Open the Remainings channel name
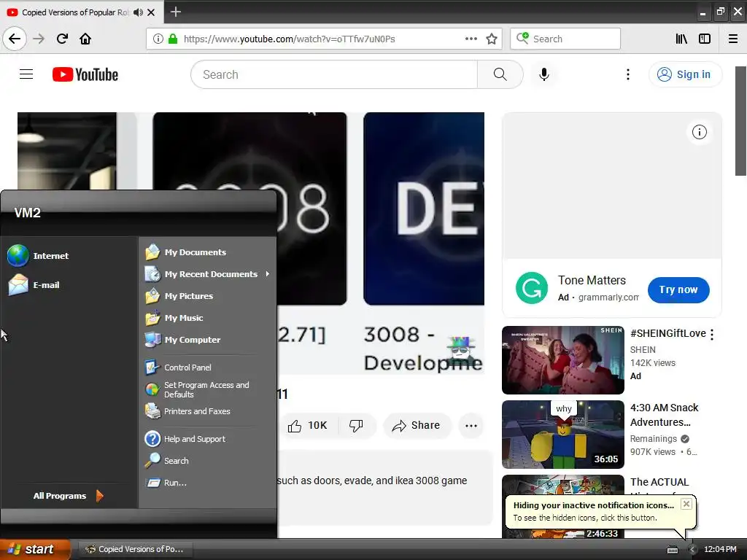This screenshot has height=560, width=747. tap(653, 438)
